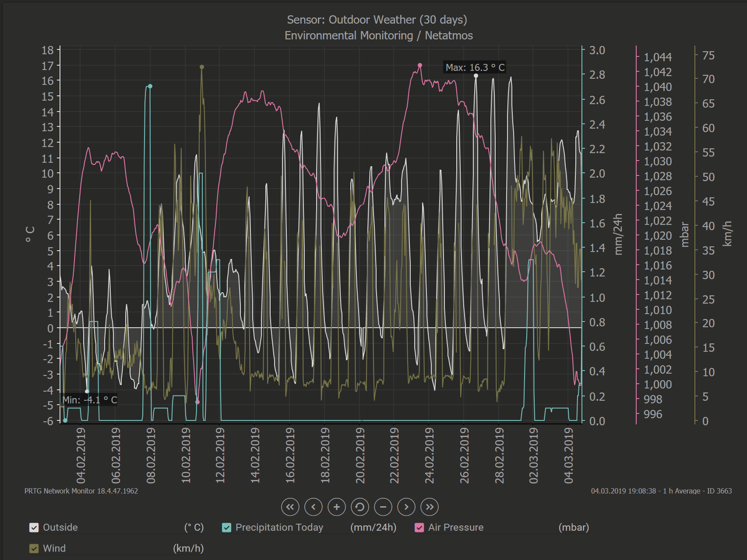Screen dimensions: 747x560
Task: Click the Sensor: Outdoor Weather title
Action: coord(377,20)
